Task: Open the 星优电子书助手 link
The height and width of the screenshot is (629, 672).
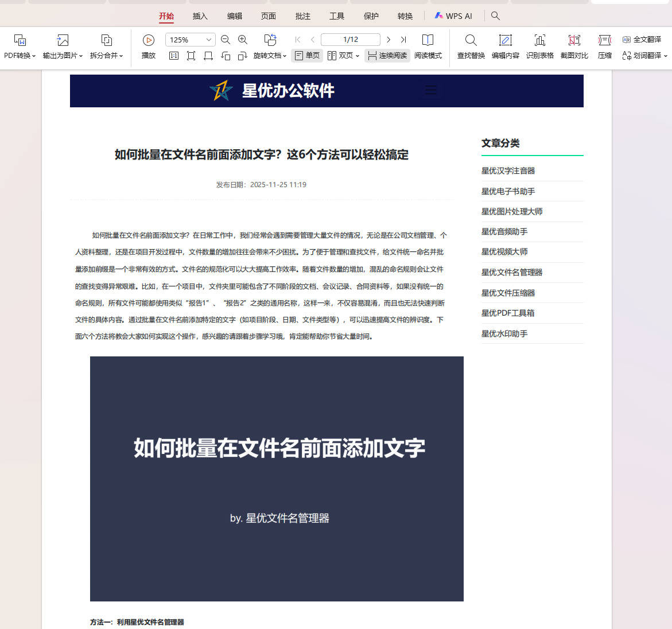Action: click(x=508, y=191)
